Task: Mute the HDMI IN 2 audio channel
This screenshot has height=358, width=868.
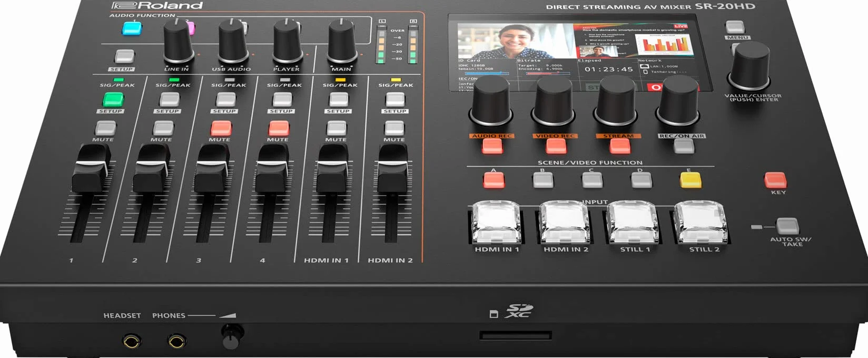Action: (x=394, y=128)
